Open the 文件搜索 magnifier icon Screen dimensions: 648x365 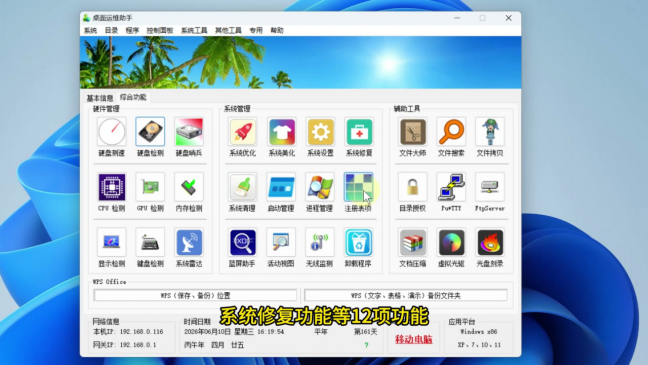451,132
